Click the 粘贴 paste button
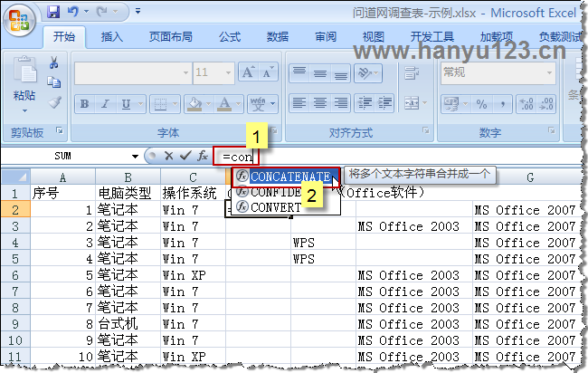 pos(24,78)
